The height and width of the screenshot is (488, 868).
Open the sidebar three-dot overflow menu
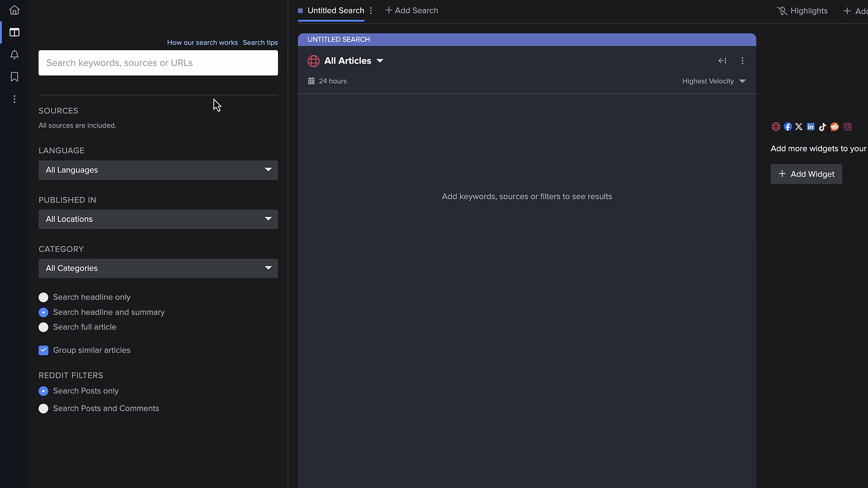tap(14, 99)
